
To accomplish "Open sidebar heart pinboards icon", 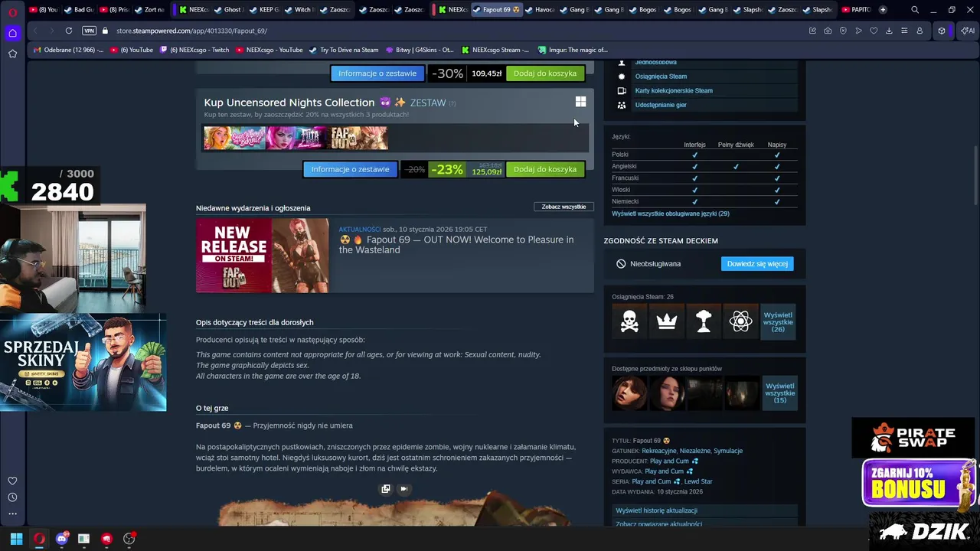I will click(x=12, y=481).
